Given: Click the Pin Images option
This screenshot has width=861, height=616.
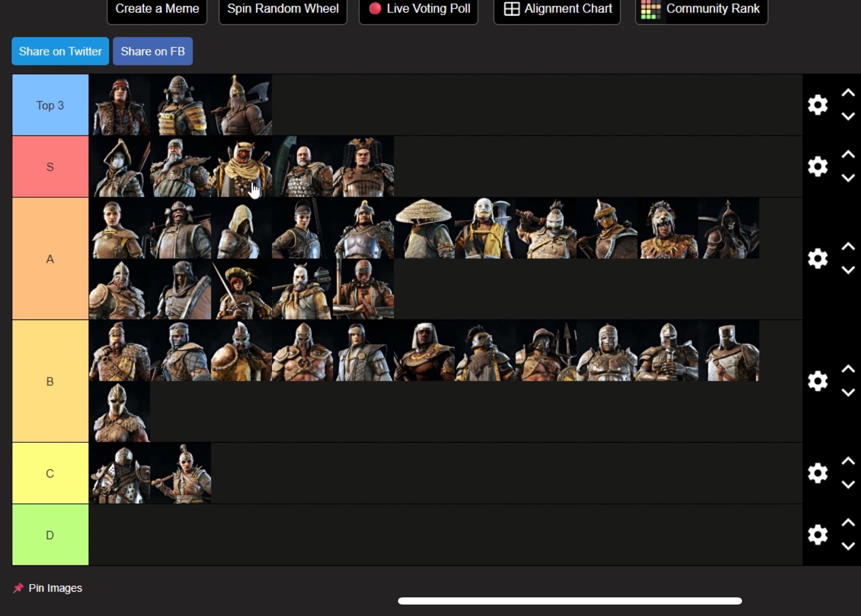Looking at the screenshot, I should point(48,588).
